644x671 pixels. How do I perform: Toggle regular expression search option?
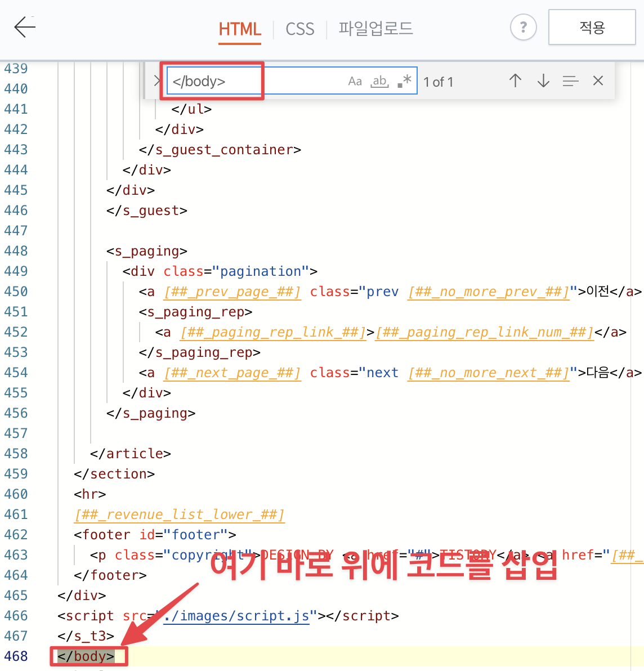pyautogui.click(x=404, y=81)
